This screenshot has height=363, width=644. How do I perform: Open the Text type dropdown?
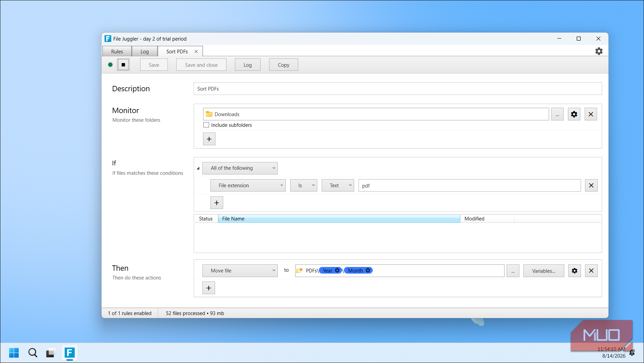click(x=338, y=186)
